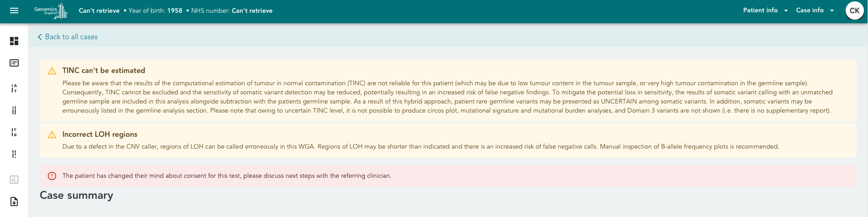Click the Case summary heading
868x217 pixels.
[x=77, y=195]
